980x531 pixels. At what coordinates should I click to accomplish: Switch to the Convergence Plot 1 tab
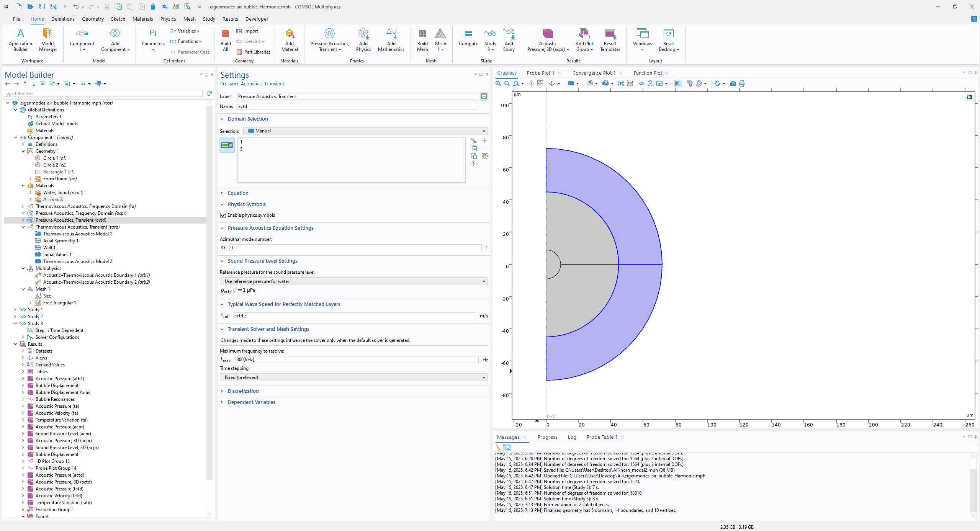pos(594,73)
